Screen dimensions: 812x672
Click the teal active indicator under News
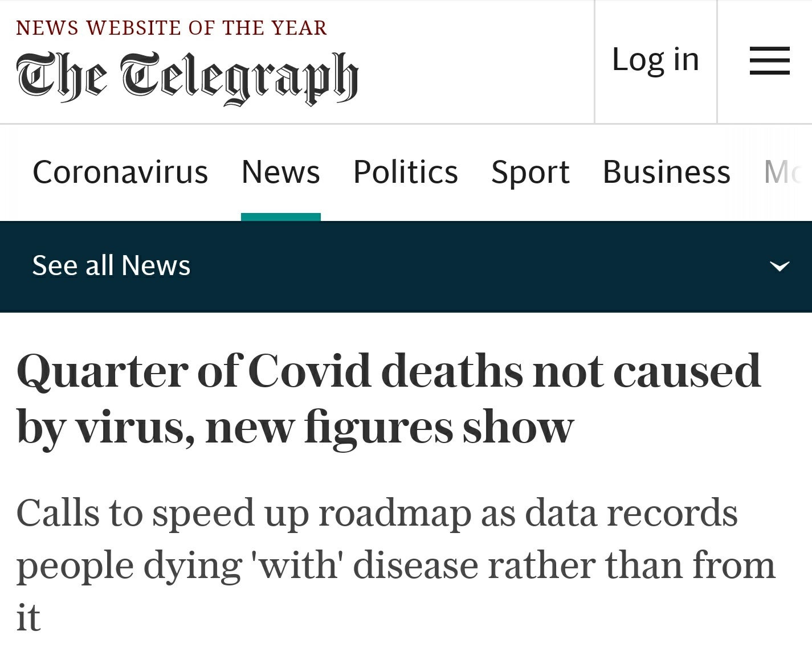[x=280, y=217]
